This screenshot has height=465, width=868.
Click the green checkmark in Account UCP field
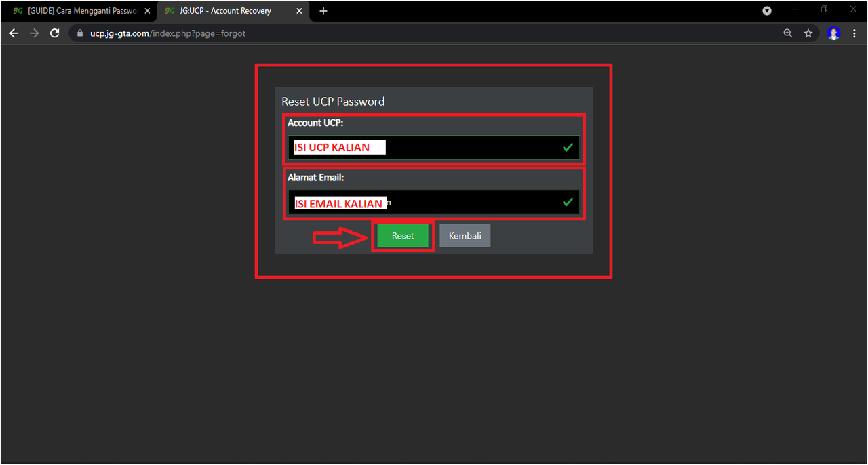pos(568,147)
